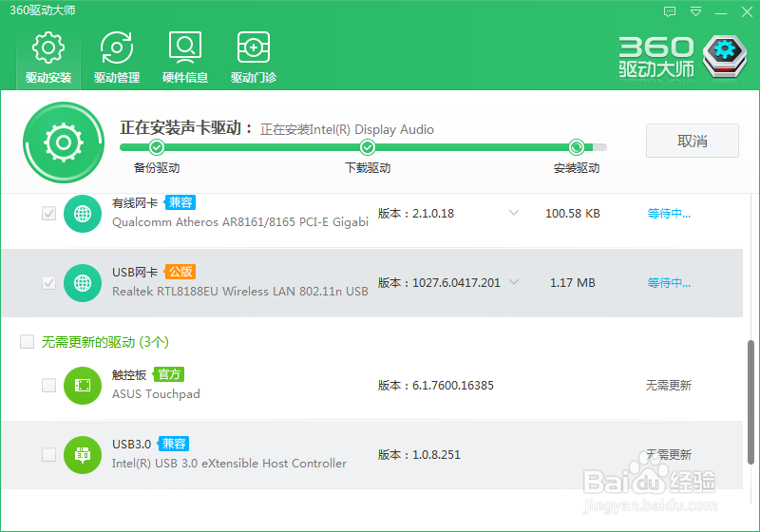760x532 pixels.
Task: Click the 公版 tag beside USB网卡
Action: click(180, 272)
